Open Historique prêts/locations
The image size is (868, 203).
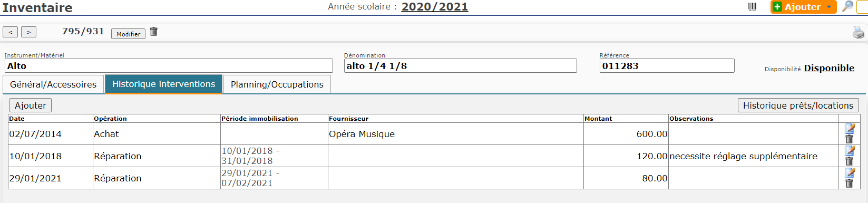tap(798, 105)
